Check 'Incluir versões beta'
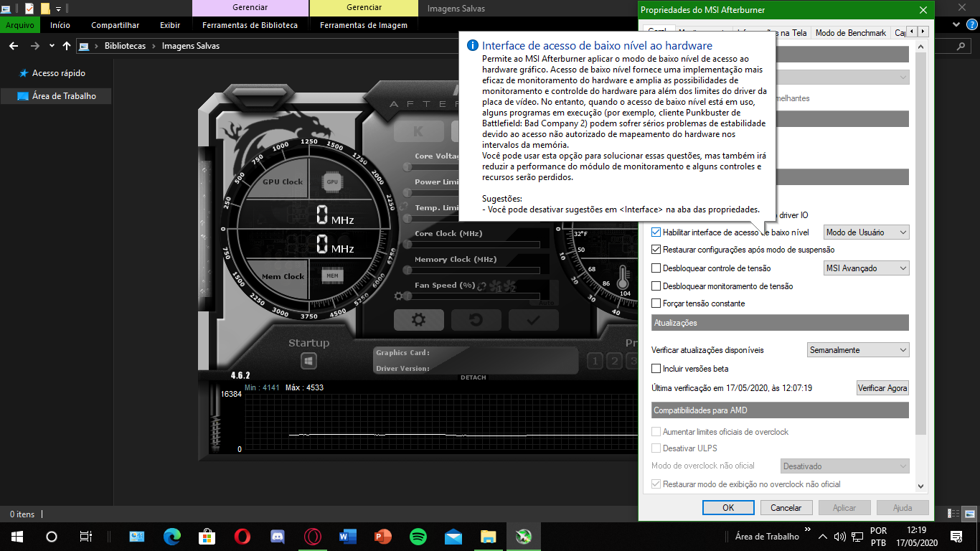Viewport: 980px width, 551px height. 656,369
